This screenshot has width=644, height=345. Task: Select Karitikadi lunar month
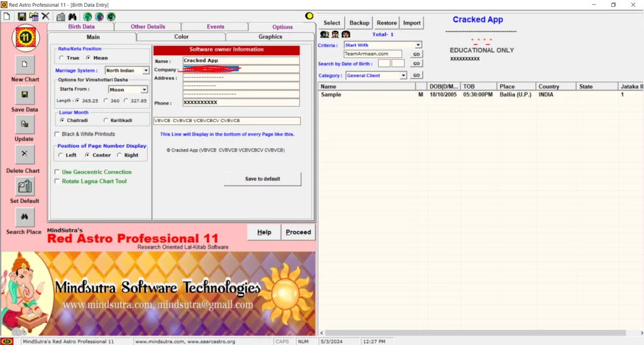[x=106, y=120]
